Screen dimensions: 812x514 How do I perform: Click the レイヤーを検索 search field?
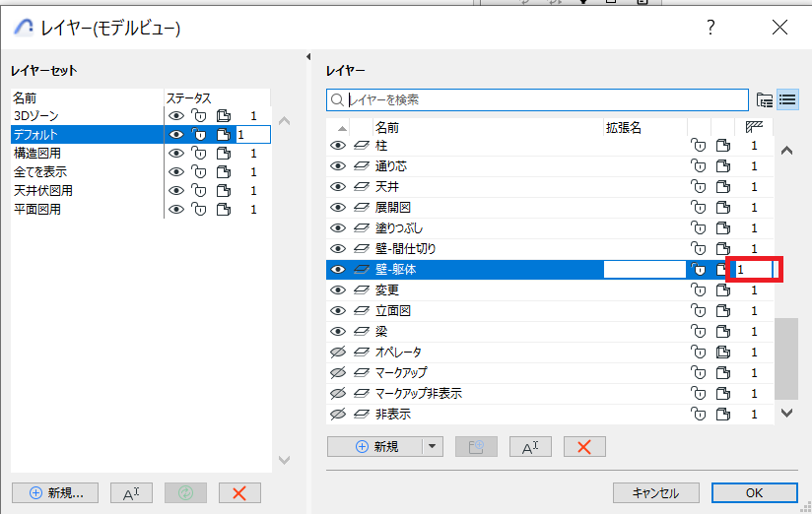point(542,99)
